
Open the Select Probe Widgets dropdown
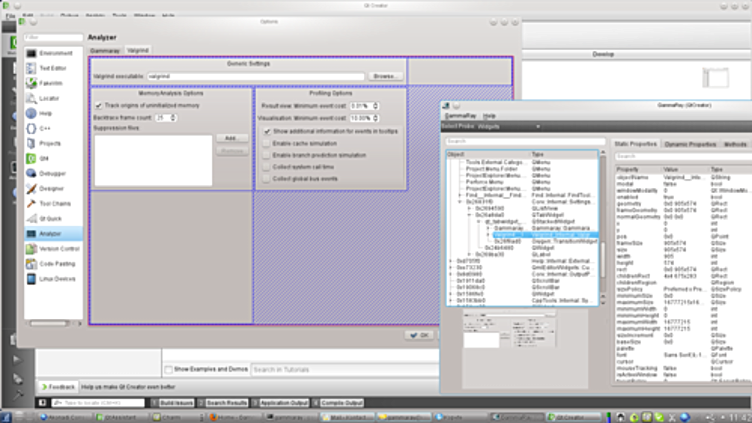520,127
